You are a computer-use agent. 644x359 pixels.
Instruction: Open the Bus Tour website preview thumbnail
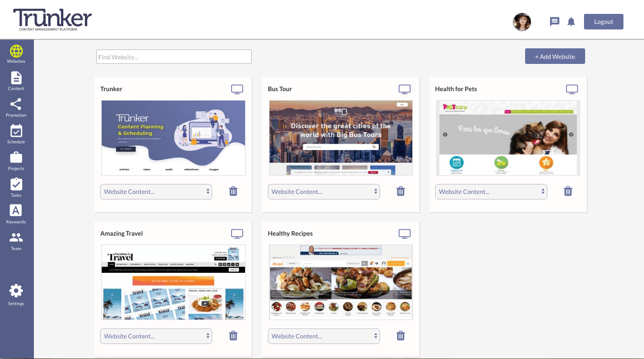point(341,138)
